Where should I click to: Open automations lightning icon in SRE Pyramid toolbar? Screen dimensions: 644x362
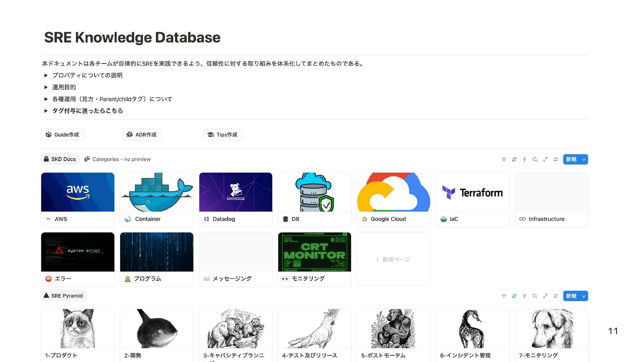[x=525, y=296]
